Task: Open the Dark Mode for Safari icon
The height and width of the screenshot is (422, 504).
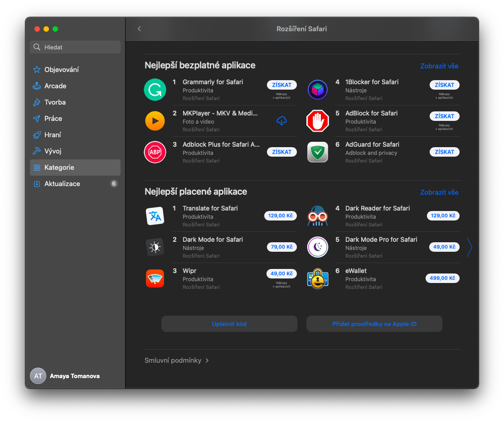Action: click(x=155, y=247)
